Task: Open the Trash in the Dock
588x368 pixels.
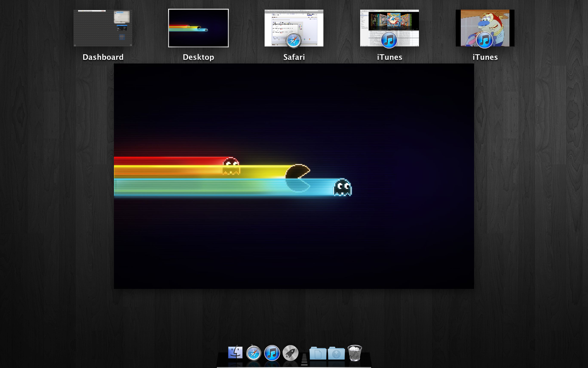Action: point(355,353)
